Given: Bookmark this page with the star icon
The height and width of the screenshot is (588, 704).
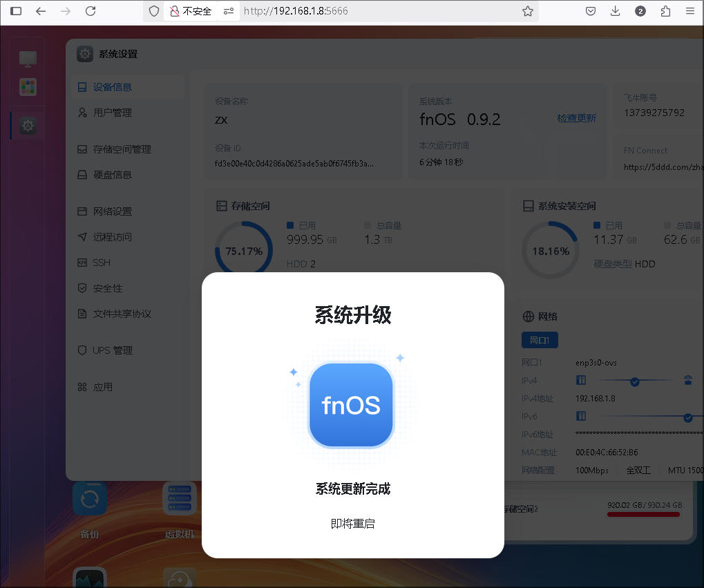Looking at the screenshot, I should click(528, 11).
